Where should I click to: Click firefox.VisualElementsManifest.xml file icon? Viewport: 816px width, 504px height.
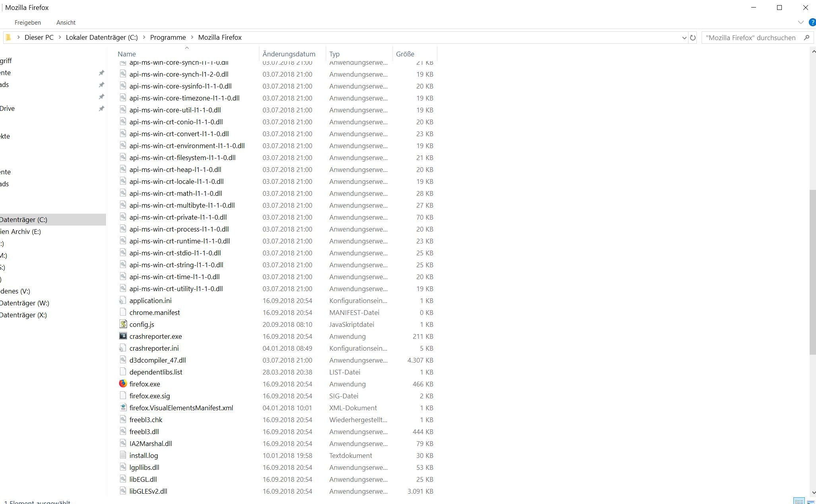[x=123, y=407]
